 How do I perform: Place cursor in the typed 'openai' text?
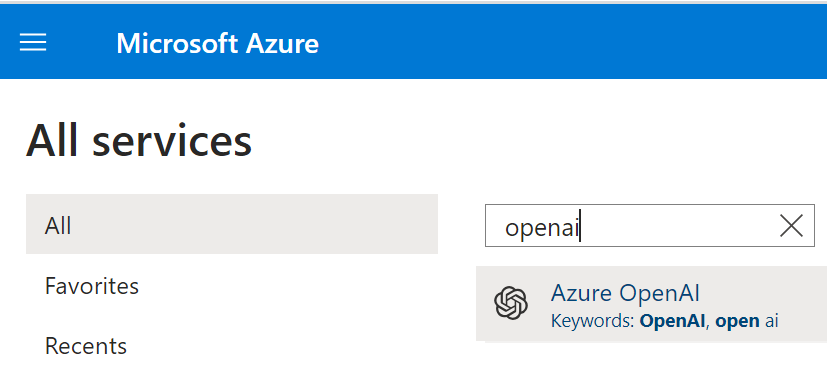click(x=542, y=228)
